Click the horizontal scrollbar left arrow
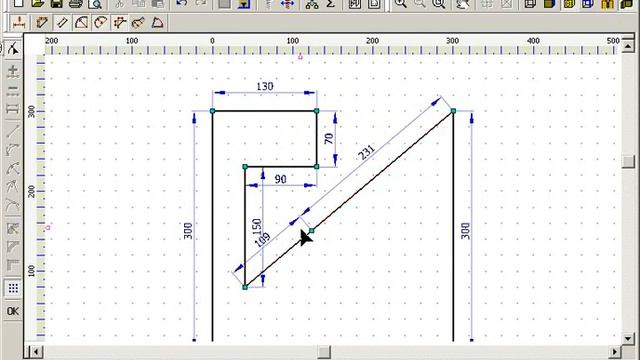640x360 pixels. [36, 351]
